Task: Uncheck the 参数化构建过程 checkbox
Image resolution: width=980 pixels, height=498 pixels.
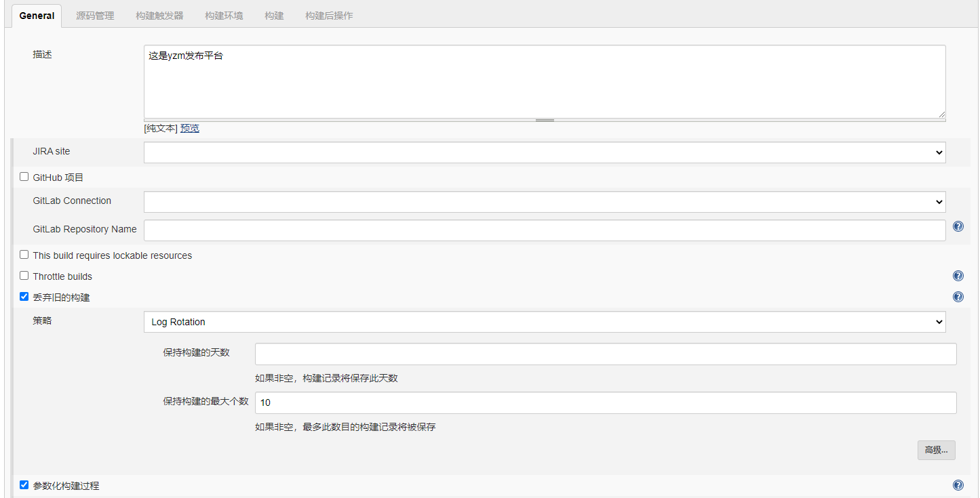Action: [x=24, y=485]
